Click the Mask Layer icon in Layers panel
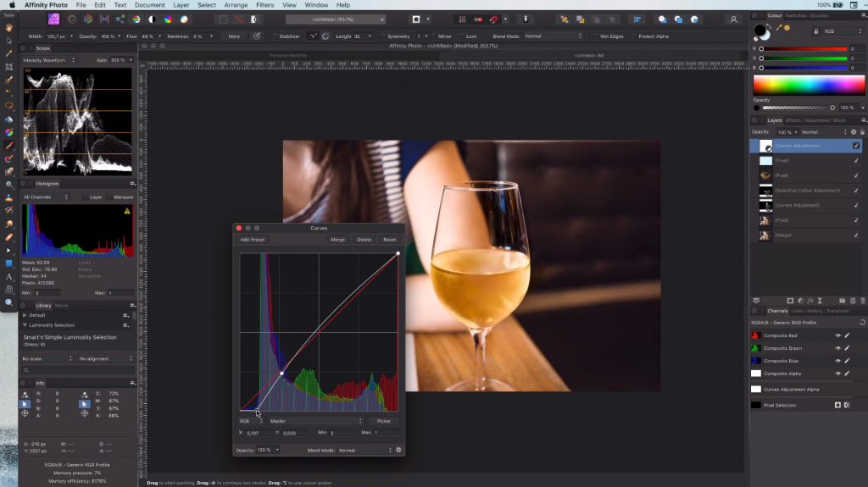Viewport: 868px width, 487px height. 790,301
